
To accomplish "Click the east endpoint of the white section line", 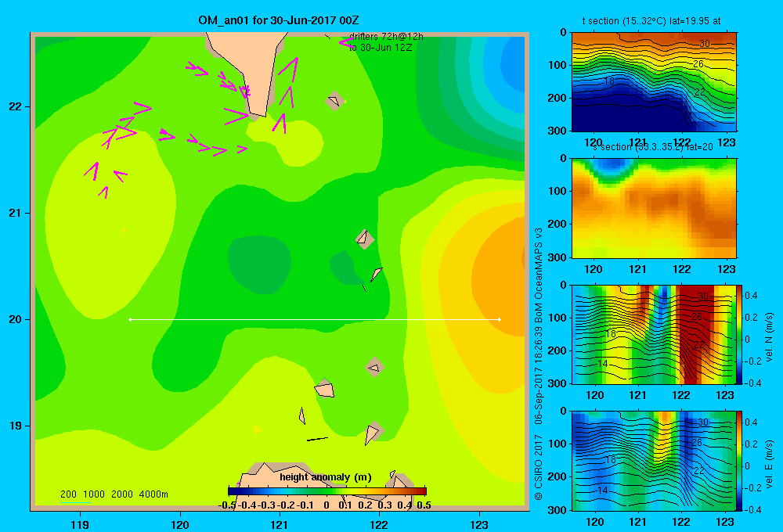I will tap(500, 319).
